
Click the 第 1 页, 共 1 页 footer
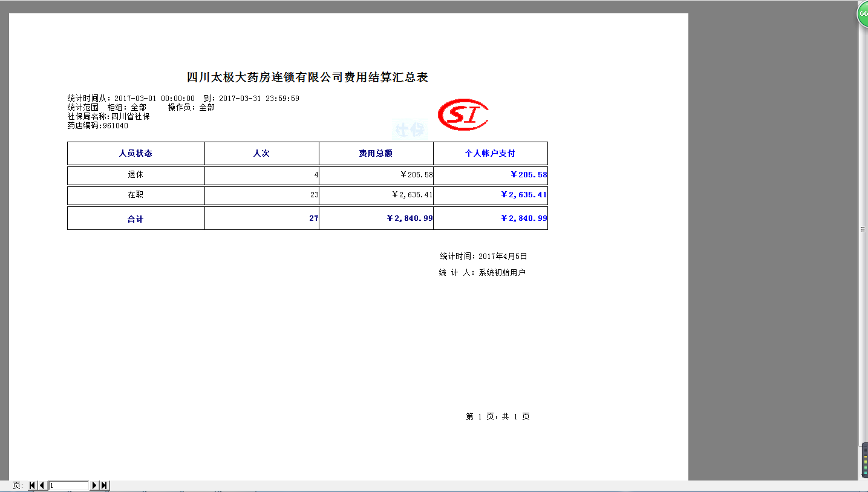(498, 417)
